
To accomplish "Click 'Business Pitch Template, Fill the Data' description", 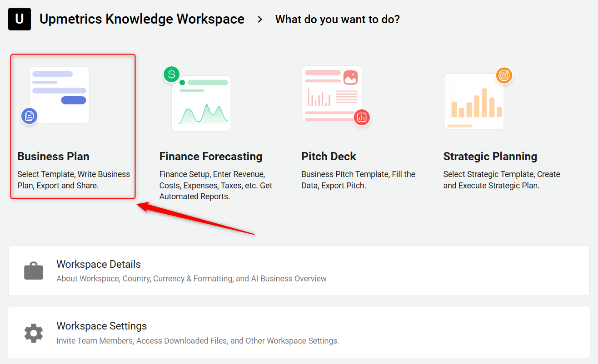I will [x=358, y=180].
